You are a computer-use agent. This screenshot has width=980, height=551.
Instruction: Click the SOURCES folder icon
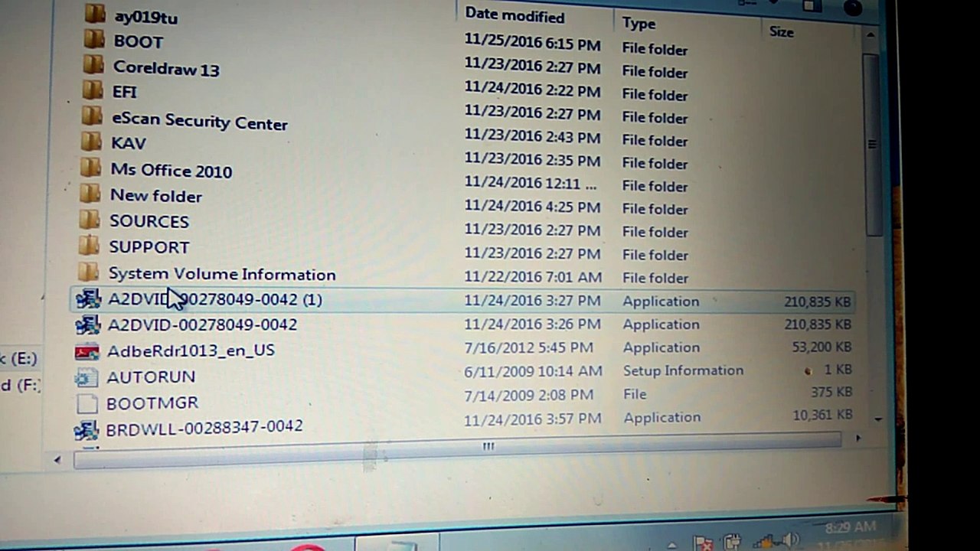90,220
